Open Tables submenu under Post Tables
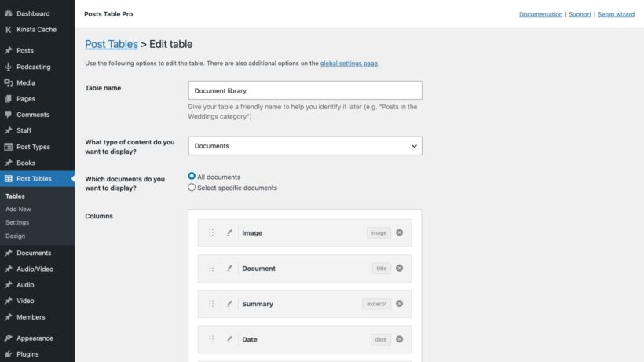644x362 pixels. [15, 196]
